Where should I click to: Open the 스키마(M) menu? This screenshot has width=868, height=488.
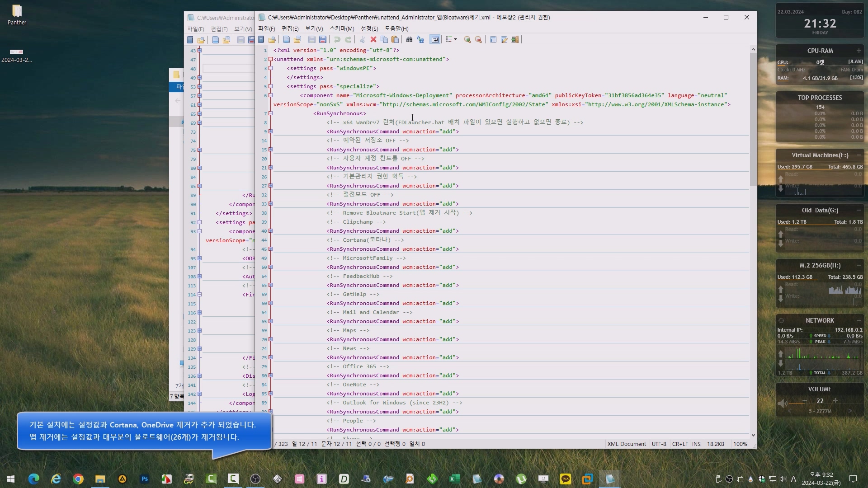pyautogui.click(x=342, y=28)
